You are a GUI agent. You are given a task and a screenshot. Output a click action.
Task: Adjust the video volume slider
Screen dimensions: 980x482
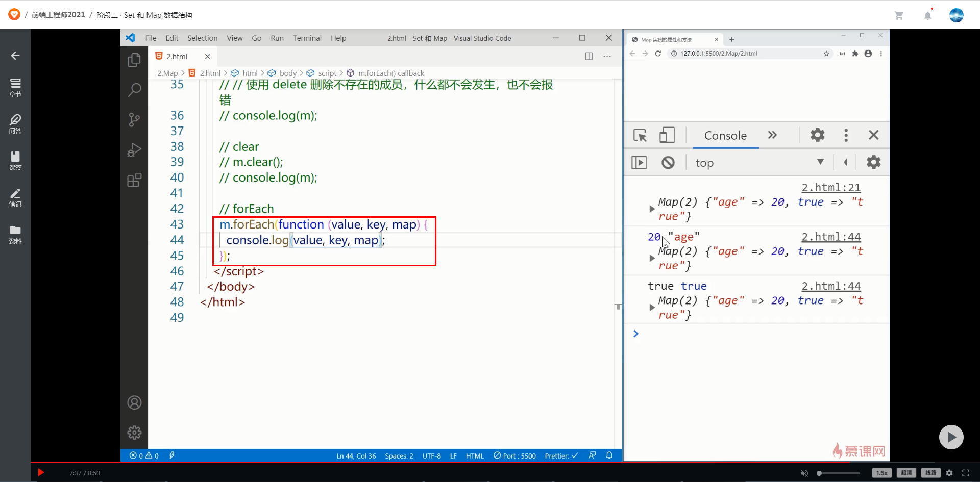[838, 473]
